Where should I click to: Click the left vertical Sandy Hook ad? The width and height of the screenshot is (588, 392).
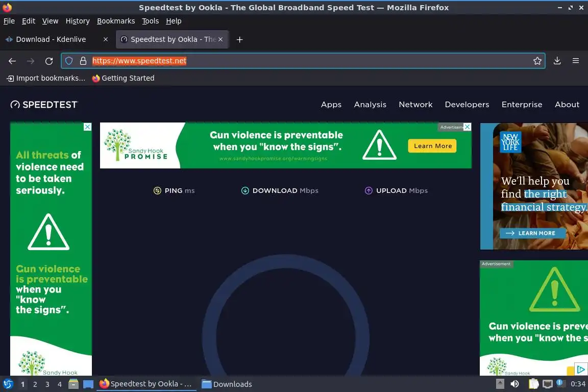coord(51,249)
